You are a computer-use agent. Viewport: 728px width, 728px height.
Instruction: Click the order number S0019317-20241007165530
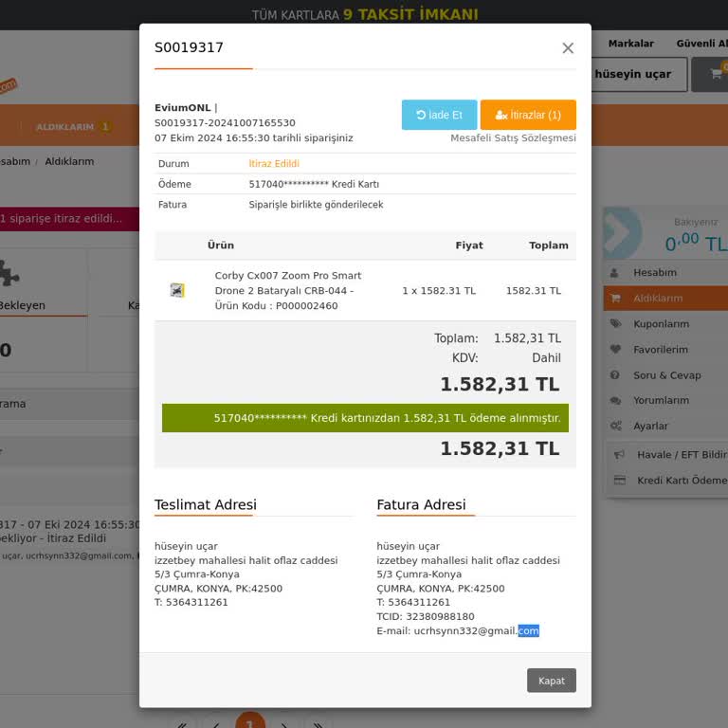pyautogui.click(x=225, y=122)
